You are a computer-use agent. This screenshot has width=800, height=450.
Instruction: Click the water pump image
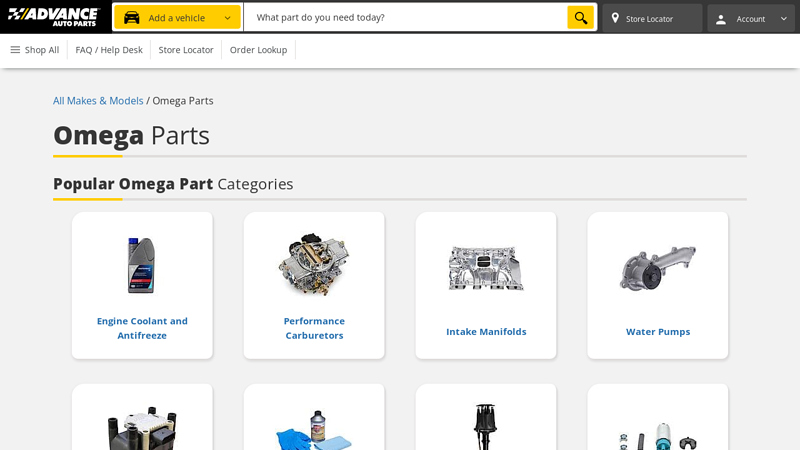coord(658,269)
